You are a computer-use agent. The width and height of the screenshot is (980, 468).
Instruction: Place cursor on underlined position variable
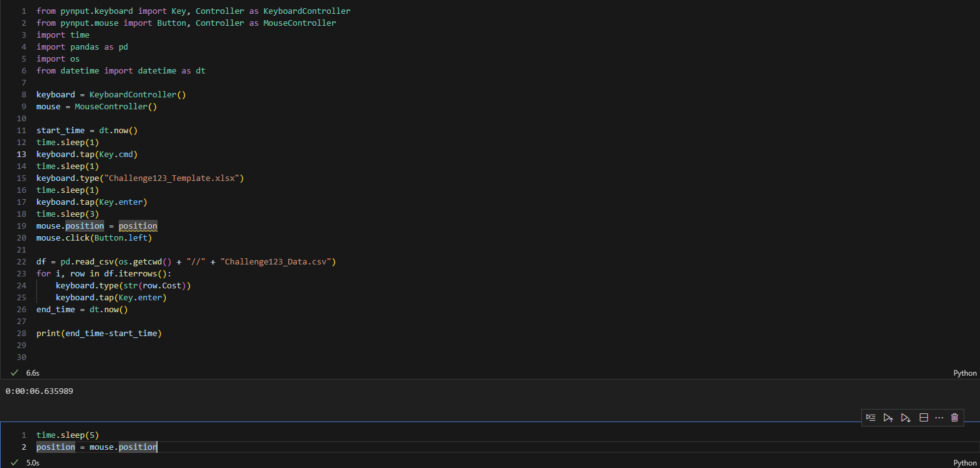pyautogui.click(x=137, y=226)
